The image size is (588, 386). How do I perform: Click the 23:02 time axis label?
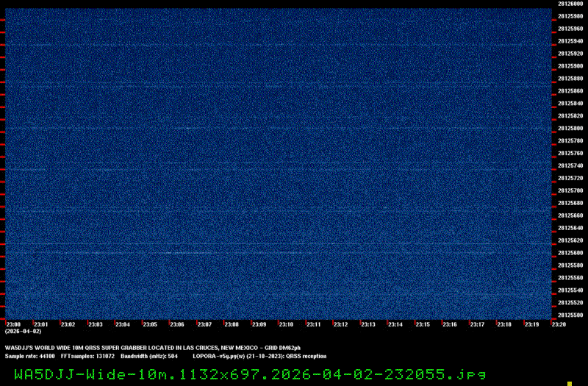[x=68, y=324]
